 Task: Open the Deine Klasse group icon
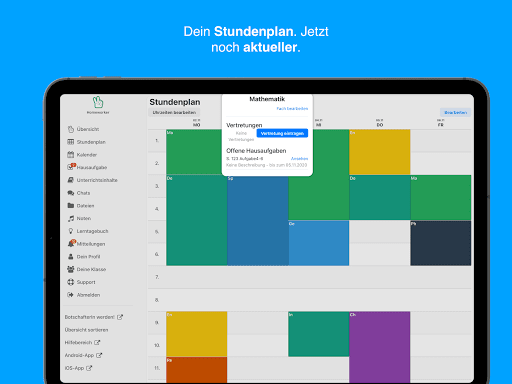pyautogui.click(x=71, y=269)
